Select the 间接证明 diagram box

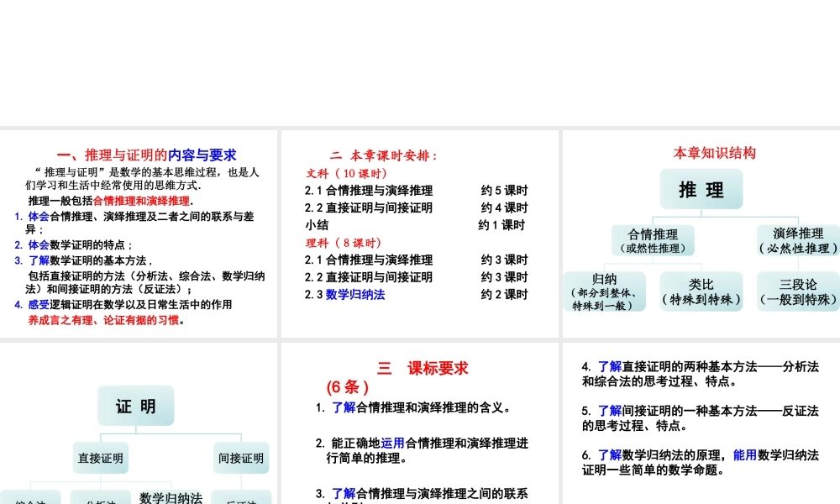[x=241, y=458]
